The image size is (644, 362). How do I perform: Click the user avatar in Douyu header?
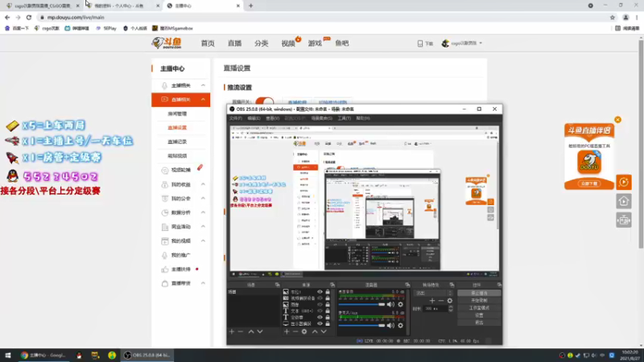pyautogui.click(x=445, y=43)
